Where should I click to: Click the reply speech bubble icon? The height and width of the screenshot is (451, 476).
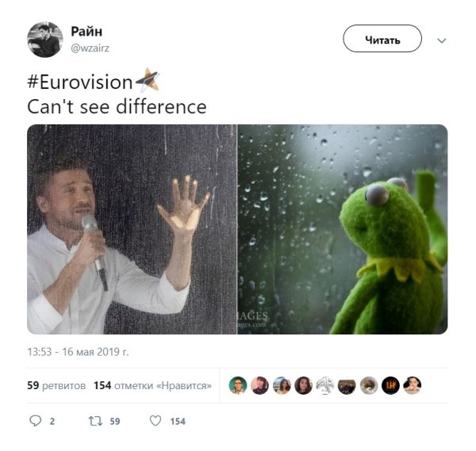coord(35,421)
